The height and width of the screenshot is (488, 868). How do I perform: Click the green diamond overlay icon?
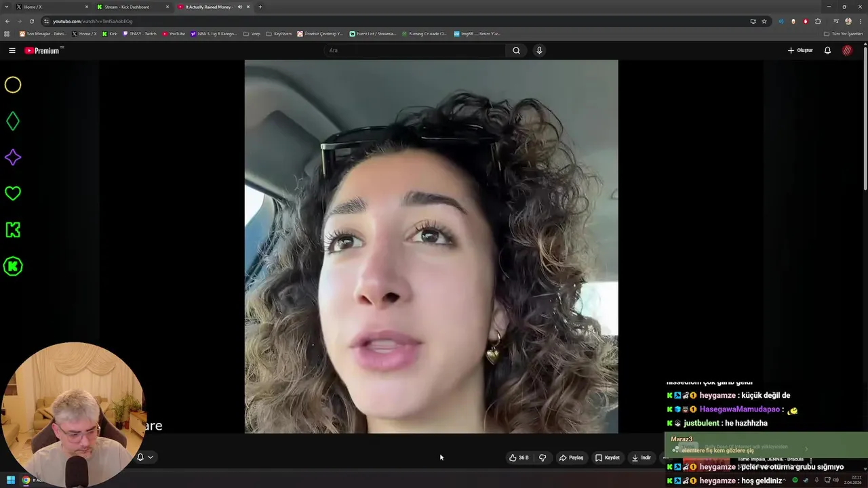click(x=13, y=121)
